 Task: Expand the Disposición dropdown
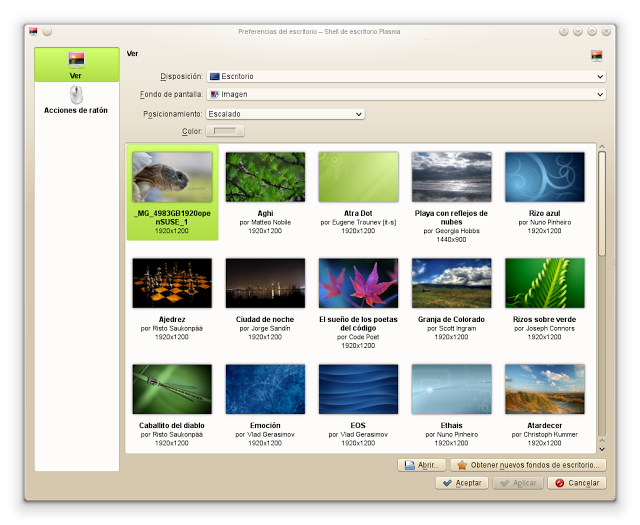pyautogui.click(x=405, y=76)
